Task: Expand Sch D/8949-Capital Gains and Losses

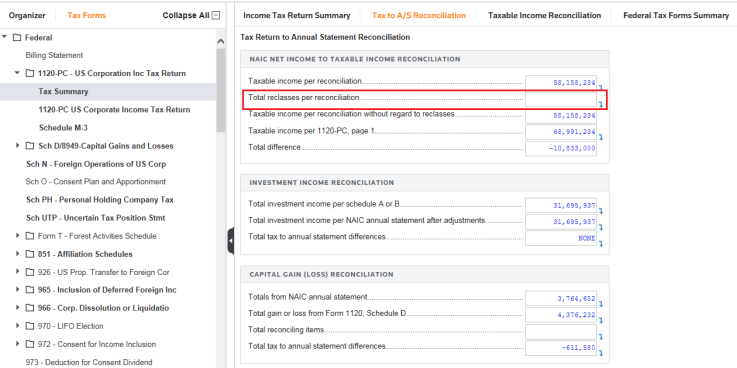Action: coord(17,146)
